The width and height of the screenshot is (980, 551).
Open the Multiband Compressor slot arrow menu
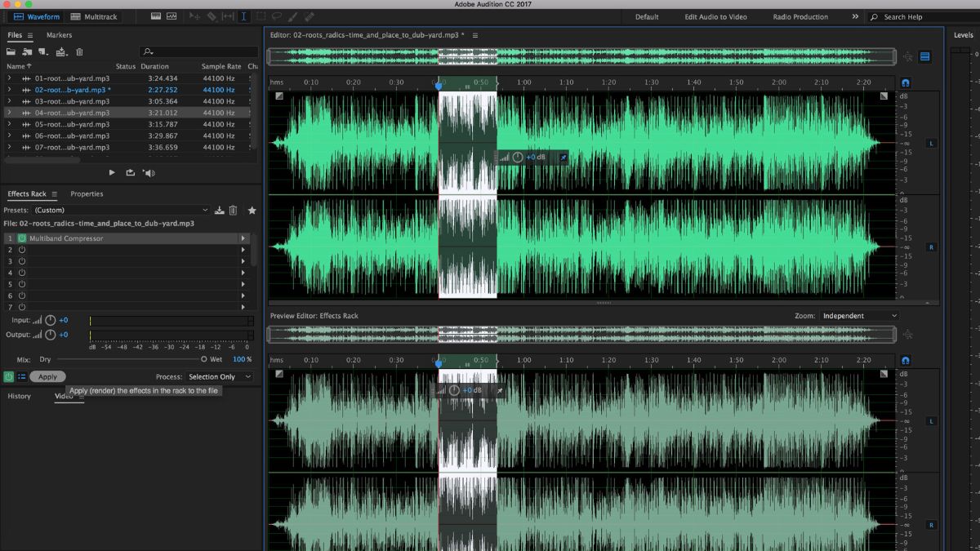click(243, 238)
